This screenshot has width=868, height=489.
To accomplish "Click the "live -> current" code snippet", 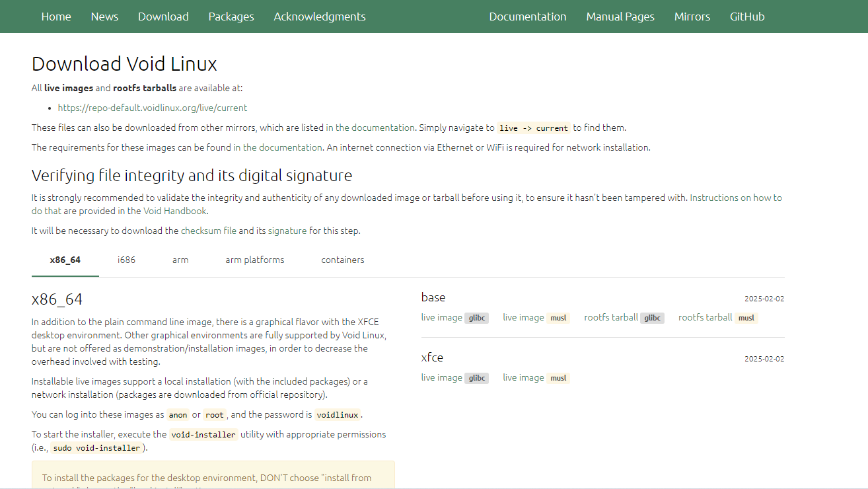I will pyautogui.click(x=534, y=128).
